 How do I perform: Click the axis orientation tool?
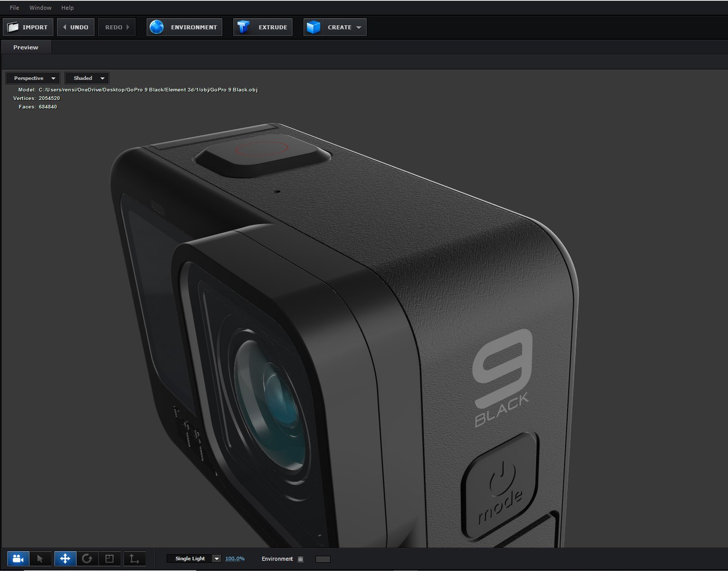[x=134, y=558]
